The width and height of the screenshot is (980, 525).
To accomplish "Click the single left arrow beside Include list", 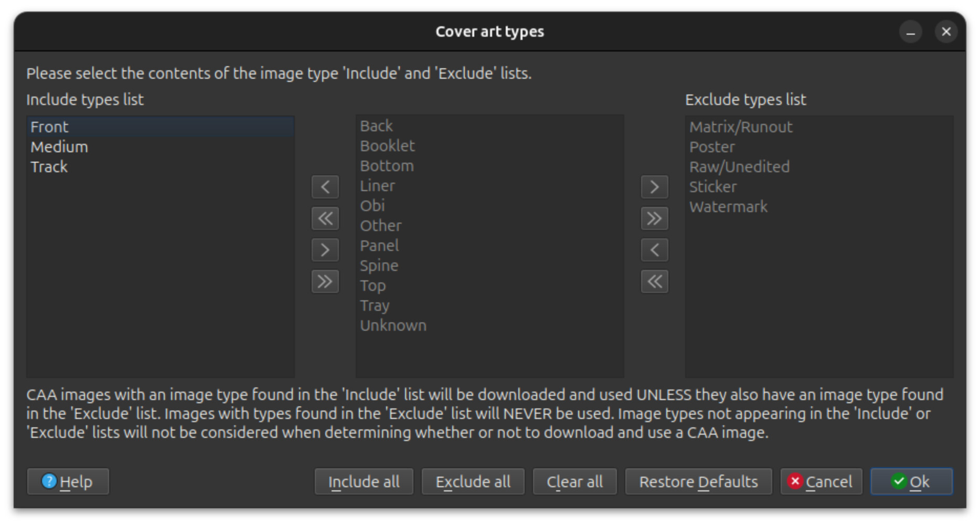I will pos(325,187).
